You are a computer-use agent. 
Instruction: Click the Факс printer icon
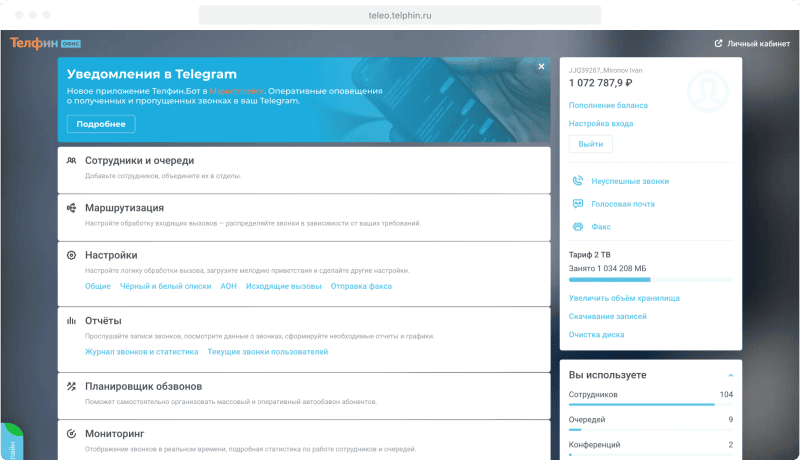click(578, 227)
